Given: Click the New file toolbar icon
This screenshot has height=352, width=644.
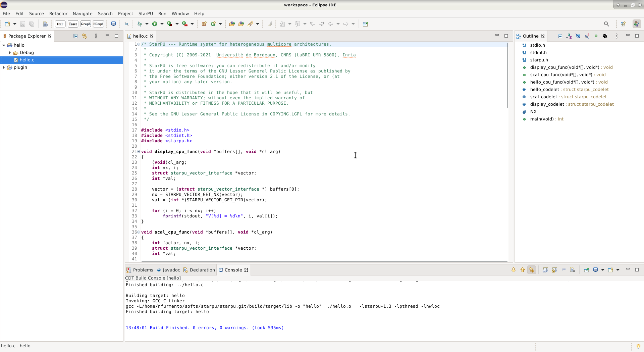Looking at the screenshot, I should point(7,24).
